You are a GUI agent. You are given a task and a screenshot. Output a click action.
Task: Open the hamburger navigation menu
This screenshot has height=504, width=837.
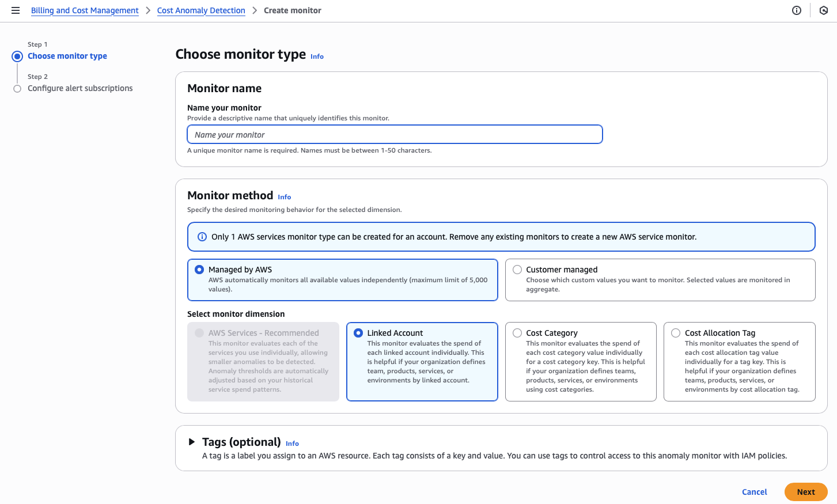16,10
